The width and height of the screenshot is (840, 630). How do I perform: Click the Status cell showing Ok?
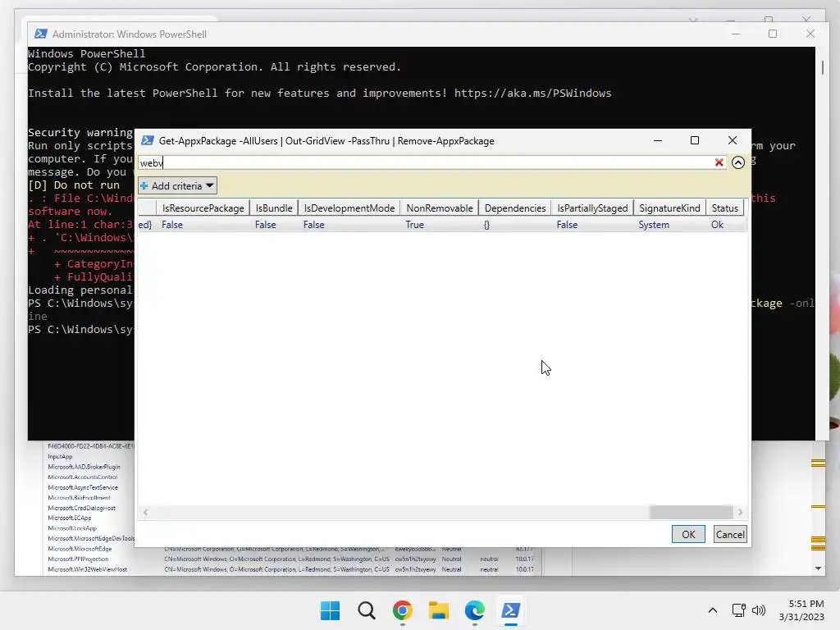point(717,225)
